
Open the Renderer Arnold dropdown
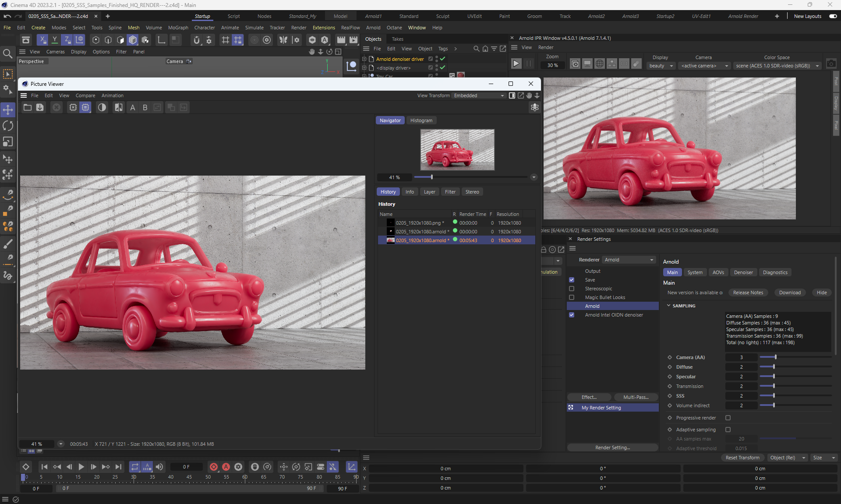(629, 260)
